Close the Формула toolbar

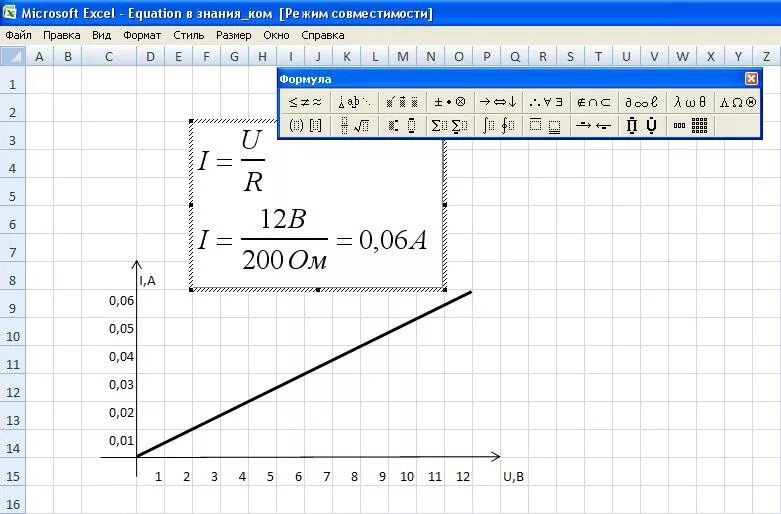[751, 79]
